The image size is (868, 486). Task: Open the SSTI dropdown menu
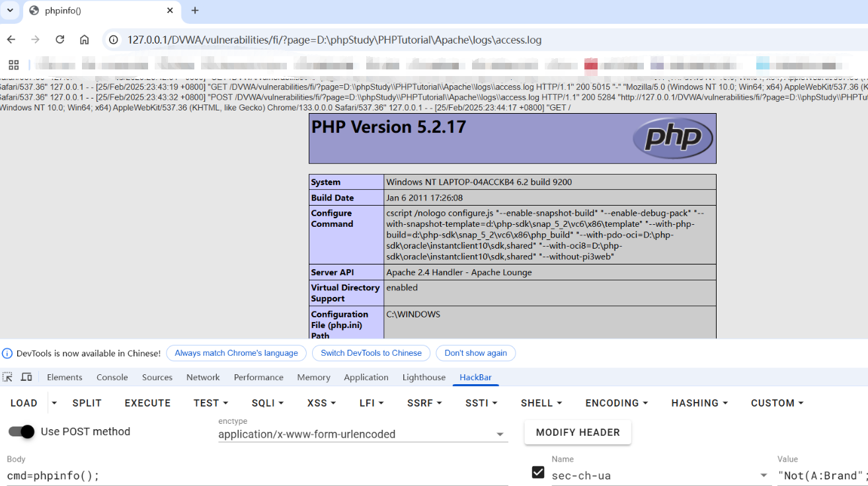point(481,403)
